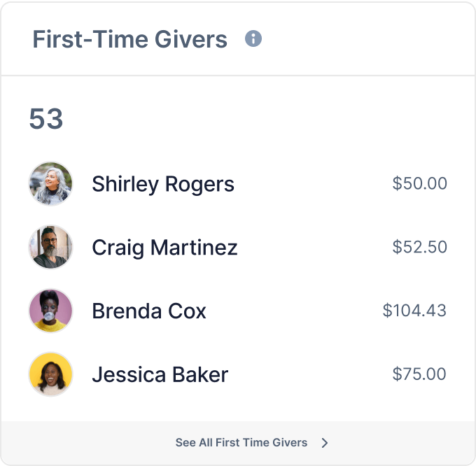
Task: Select Jessica Baker's yellow avatar
Action: [x=50, y=374]
